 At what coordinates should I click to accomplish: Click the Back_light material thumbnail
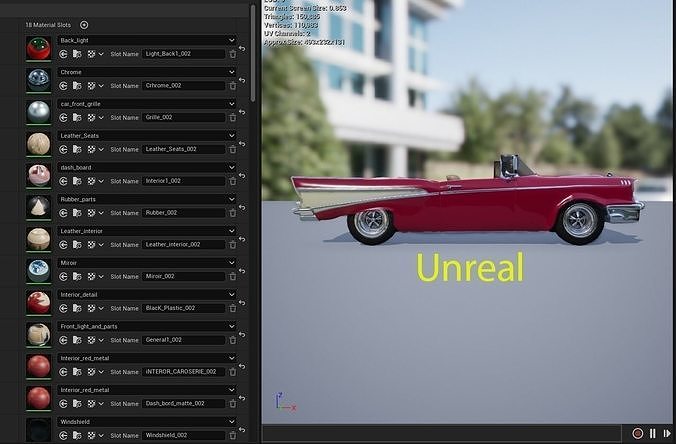click(x=38, y=47)
